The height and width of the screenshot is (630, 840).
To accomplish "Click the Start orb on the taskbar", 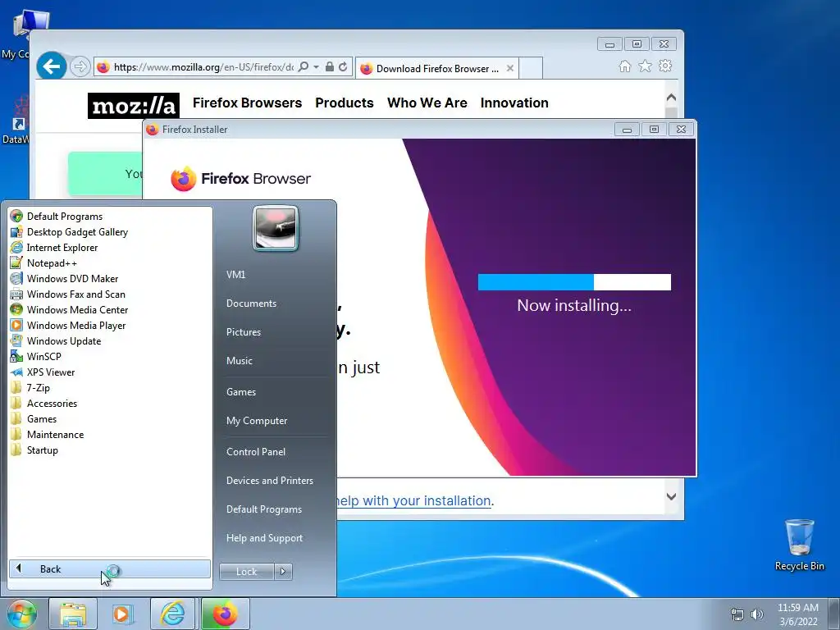I will pyautogui.click(x=21, y=614).
